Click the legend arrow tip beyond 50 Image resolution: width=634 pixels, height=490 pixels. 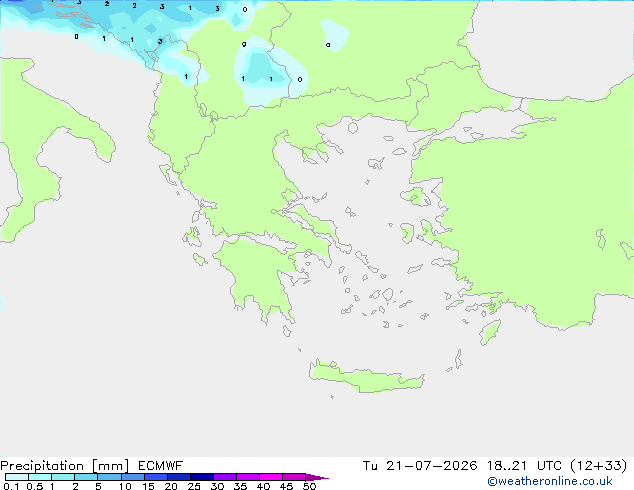317,477
